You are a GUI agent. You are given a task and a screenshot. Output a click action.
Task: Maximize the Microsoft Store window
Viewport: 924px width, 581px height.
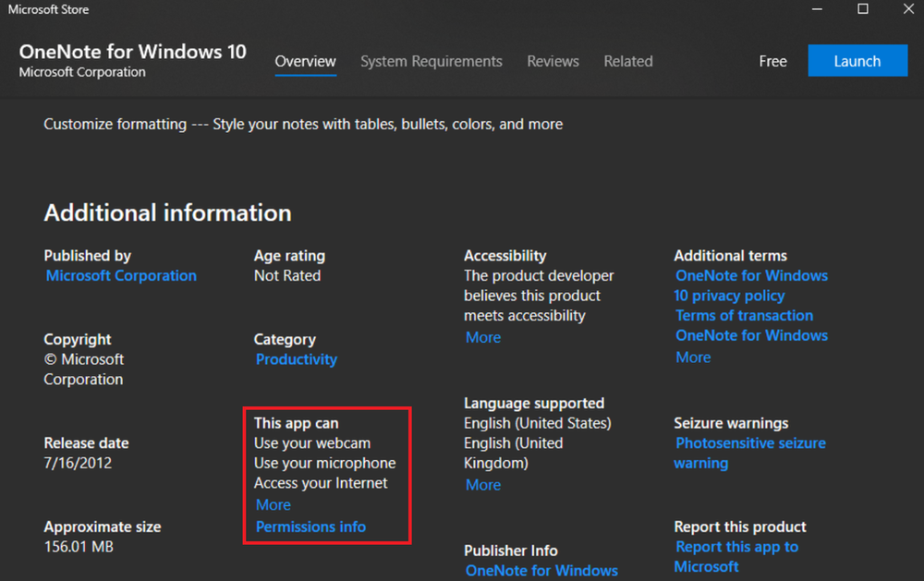863,9
